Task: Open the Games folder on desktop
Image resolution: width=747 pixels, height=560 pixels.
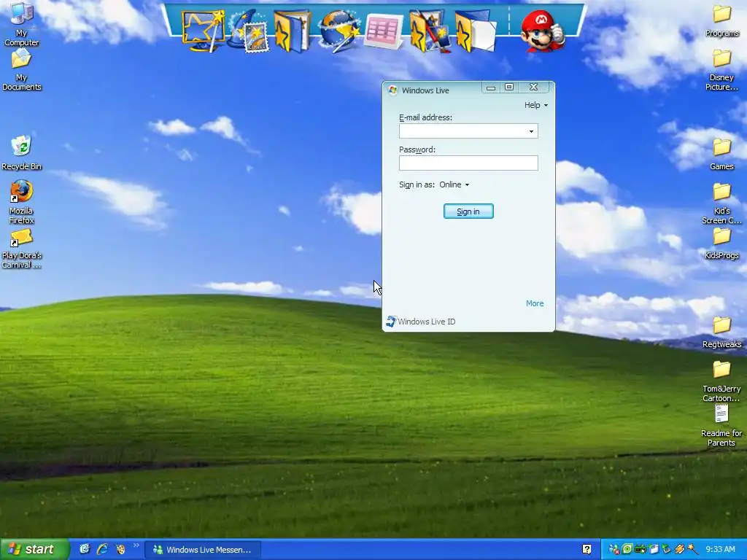Action: click(721, 154)
